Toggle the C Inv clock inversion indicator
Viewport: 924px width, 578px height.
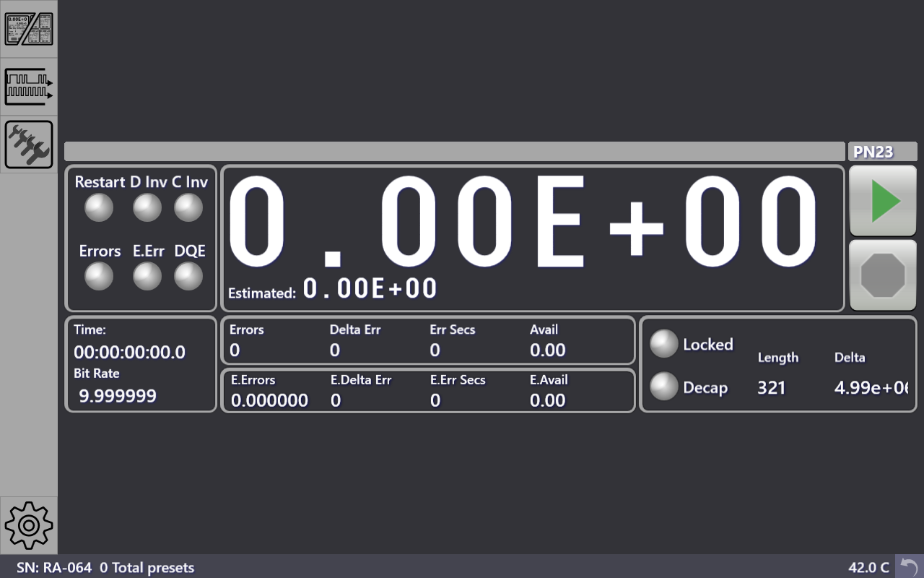tap(188, 207)
